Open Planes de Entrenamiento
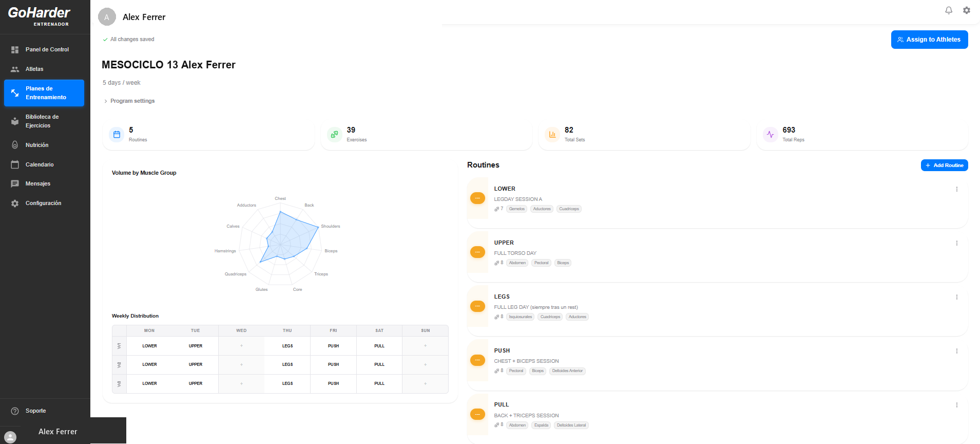 click(44, 93)
